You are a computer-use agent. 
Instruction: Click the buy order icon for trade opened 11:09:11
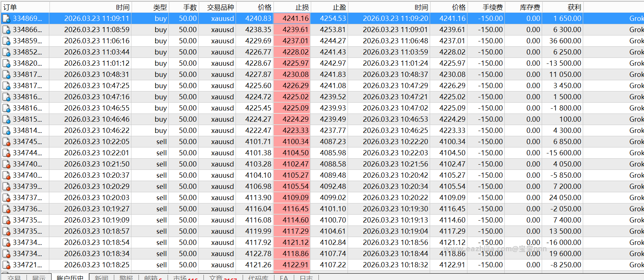click(x=6, y=19)
